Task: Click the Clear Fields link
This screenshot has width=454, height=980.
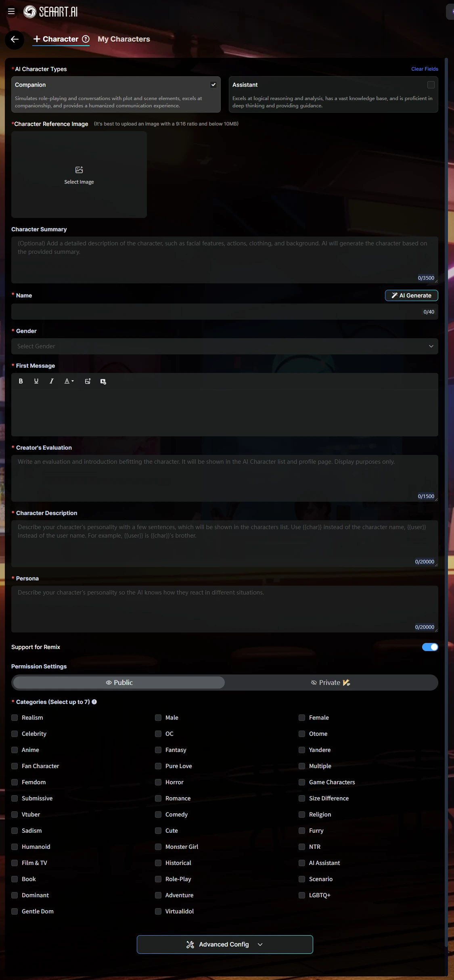Action: tap(425, 69)
